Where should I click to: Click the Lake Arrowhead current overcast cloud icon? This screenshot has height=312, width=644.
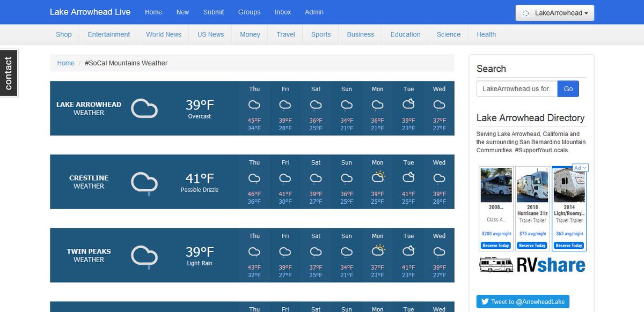point(144,109)
